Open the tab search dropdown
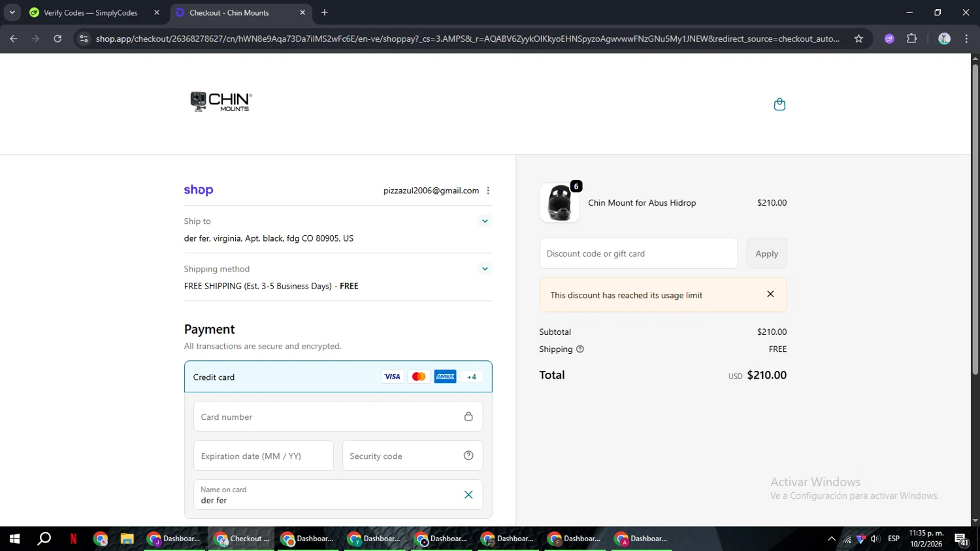980x551 pixels. click(x=12, y=12)
